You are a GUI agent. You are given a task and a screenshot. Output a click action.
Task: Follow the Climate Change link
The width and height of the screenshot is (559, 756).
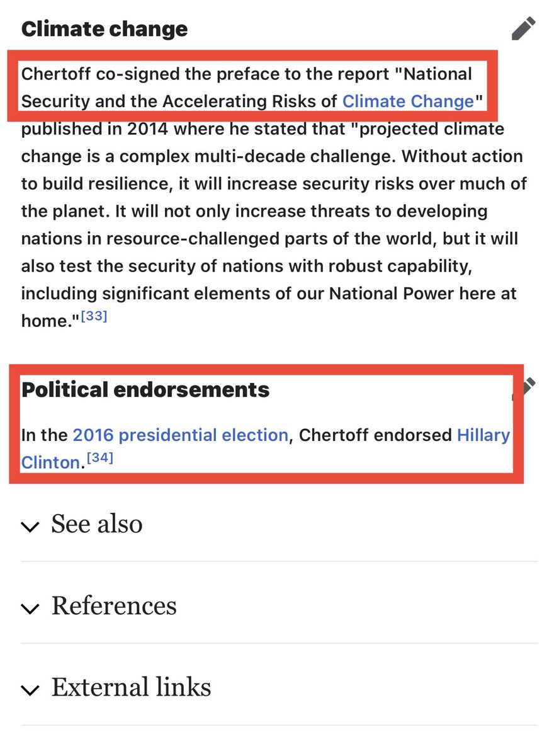tap(408, 101)
